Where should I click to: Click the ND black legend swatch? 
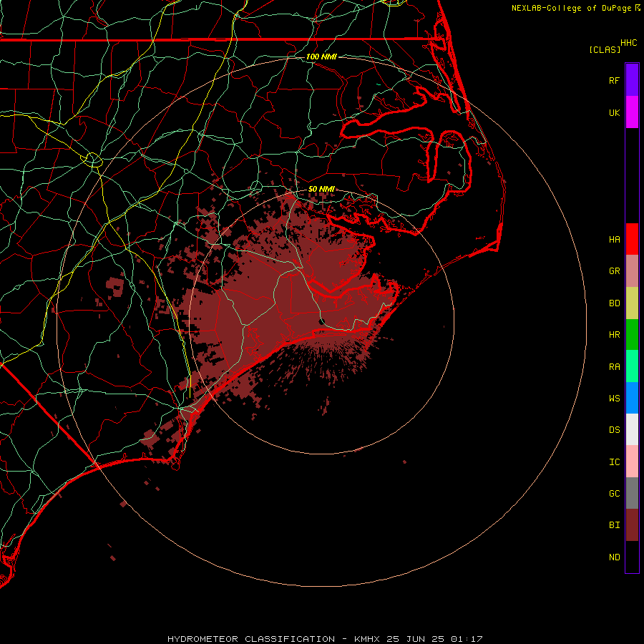(632, 557)
